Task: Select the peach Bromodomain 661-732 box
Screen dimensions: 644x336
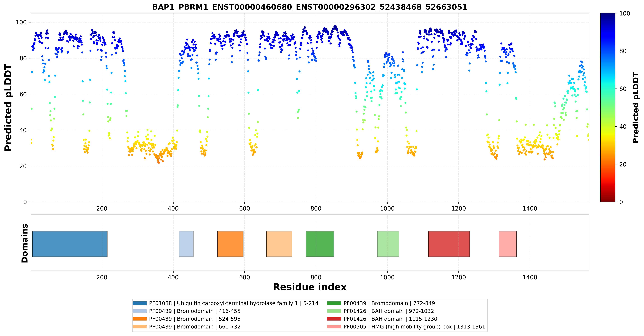Action: click(279, 244)
